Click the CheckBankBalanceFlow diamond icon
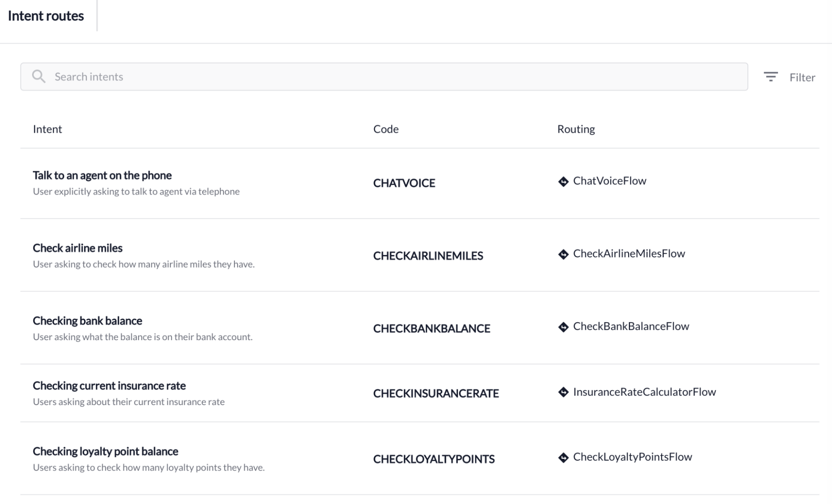The width and height of the screenshot is (832, 504). [x=563, y=327]
